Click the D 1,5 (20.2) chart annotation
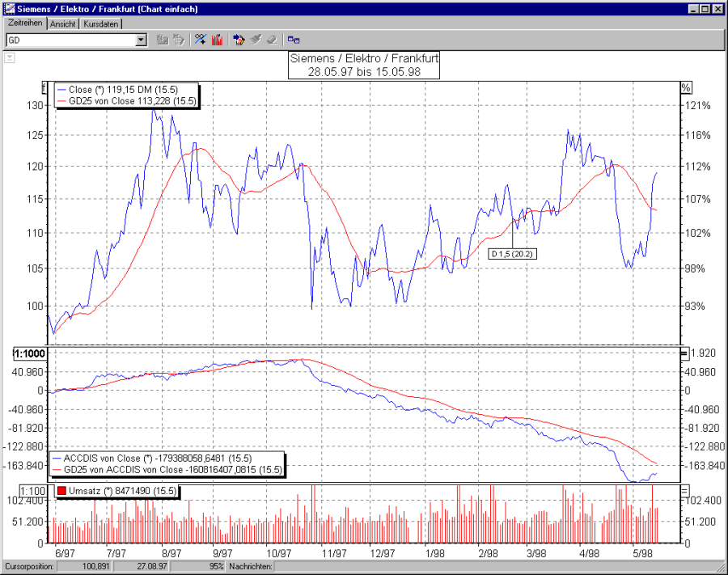The height and width of the screenshot is (575, 728). [512, 253]
